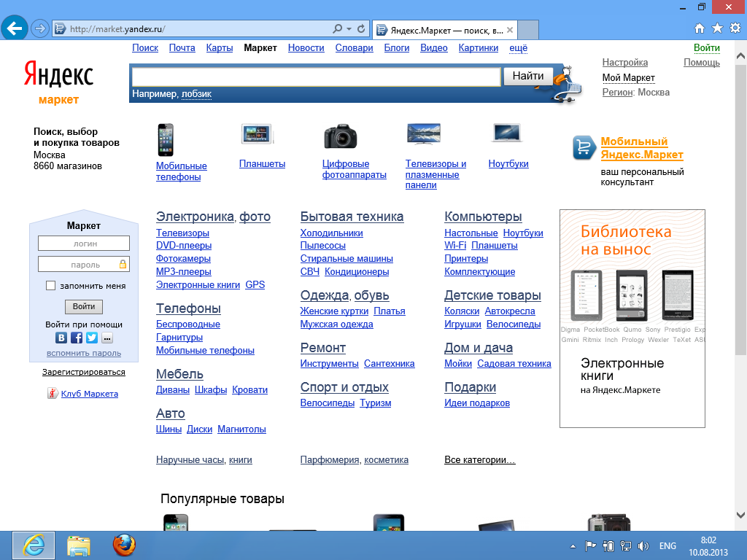Click the volume speaker tray icon

(643, 546)
